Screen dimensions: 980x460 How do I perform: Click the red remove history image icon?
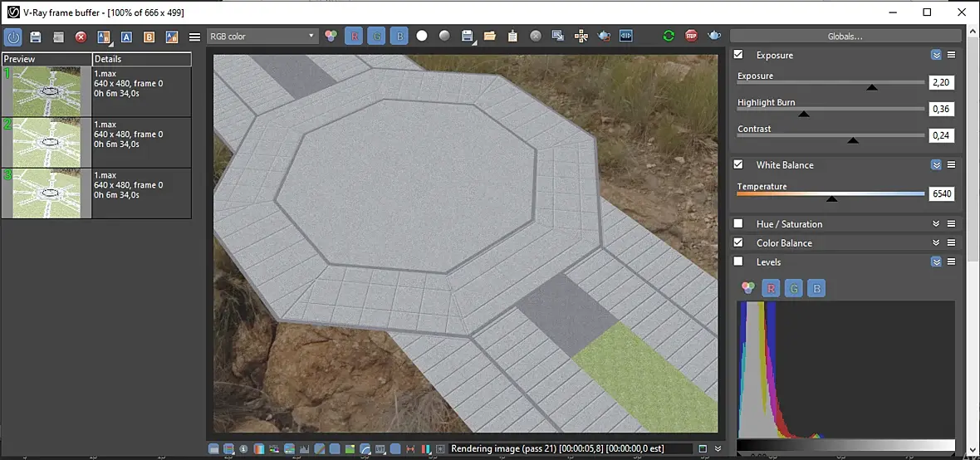click(x=81, y=37)
